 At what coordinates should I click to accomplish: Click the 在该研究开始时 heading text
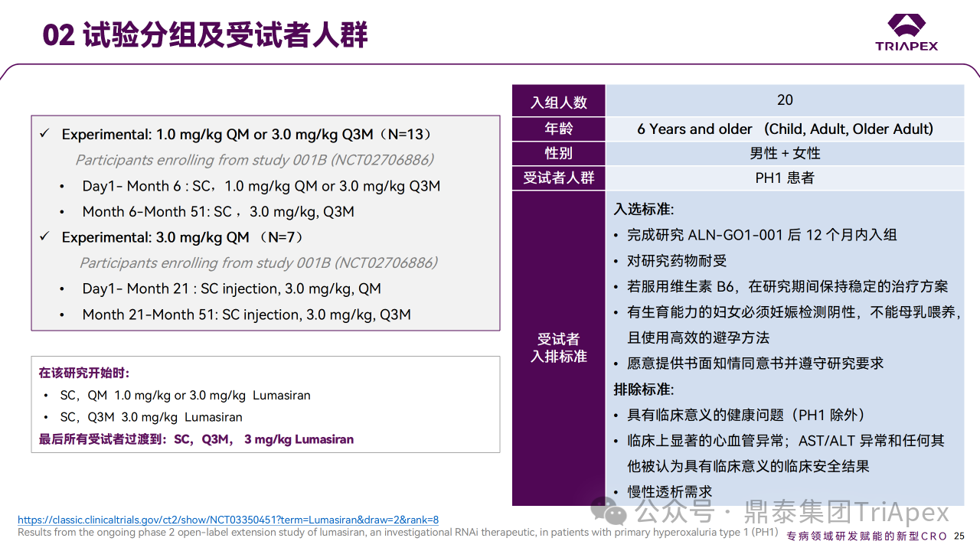click(x=84, y=373)
